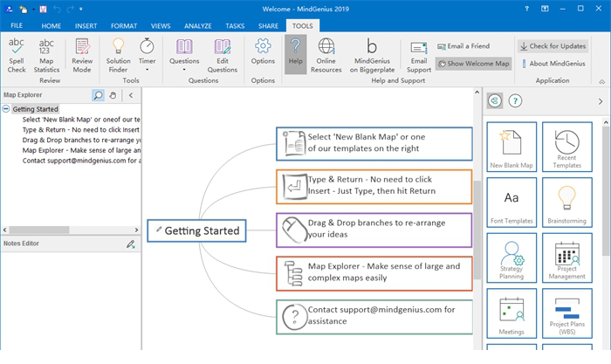This screenshot has width=611, height=364.
Task: Select the 'Drag & Drop branches' purple branch
Action: tap(374, 230)
